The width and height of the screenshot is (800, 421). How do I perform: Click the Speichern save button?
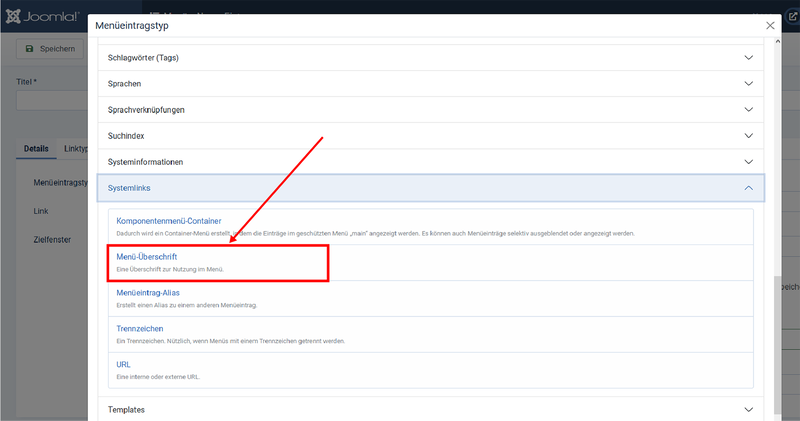50,48
